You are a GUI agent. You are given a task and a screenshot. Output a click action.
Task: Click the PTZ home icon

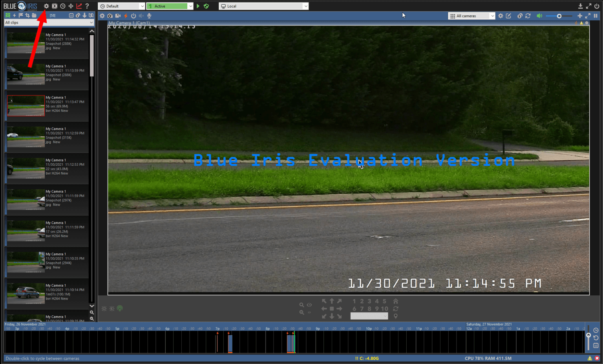(396, 301)
